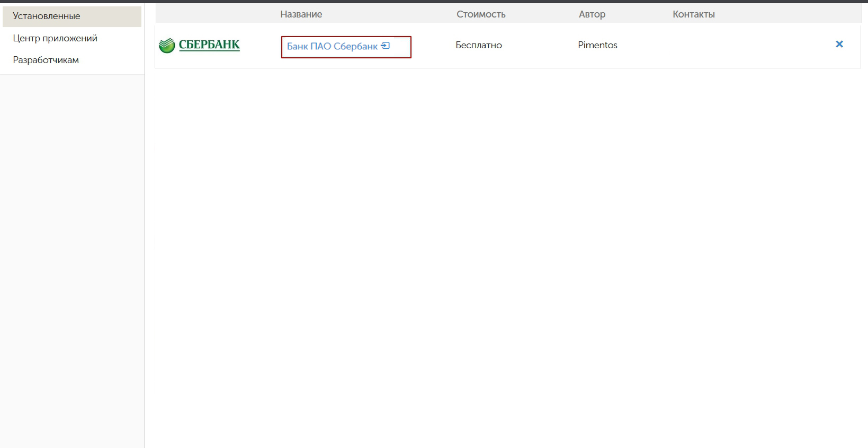Click the СБЕРБАНК wordmark logo
The height and width of the screenshot is (448, 868).
tap(209, 45)
